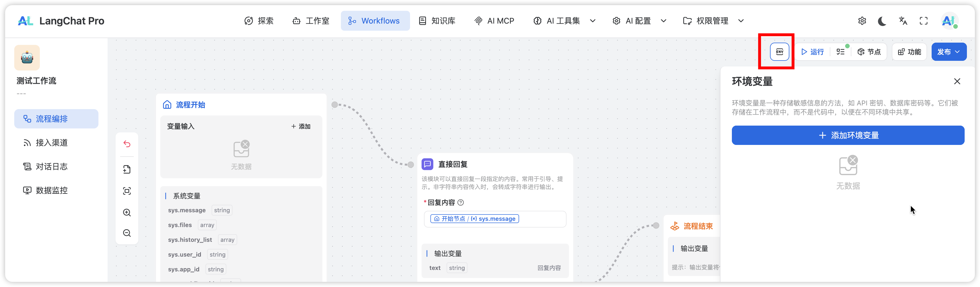Click the undo arrow in canvas toolbar

(x=127, y=144)
